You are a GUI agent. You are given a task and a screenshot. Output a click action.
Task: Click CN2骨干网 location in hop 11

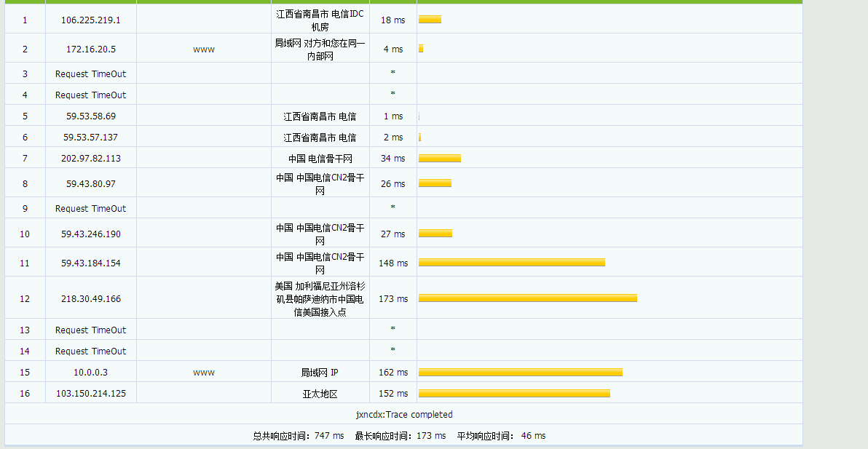point(320,263)
